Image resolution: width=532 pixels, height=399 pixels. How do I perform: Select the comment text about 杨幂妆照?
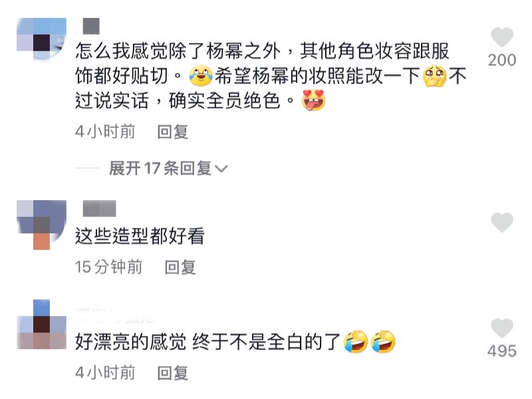271,76
